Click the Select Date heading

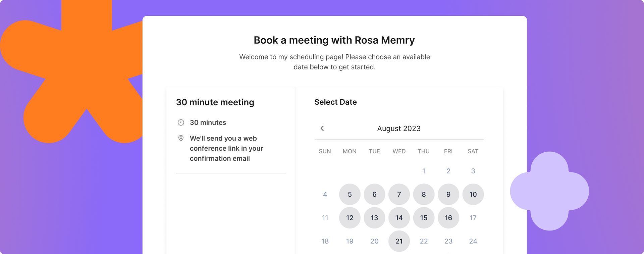tap(335, 102)
